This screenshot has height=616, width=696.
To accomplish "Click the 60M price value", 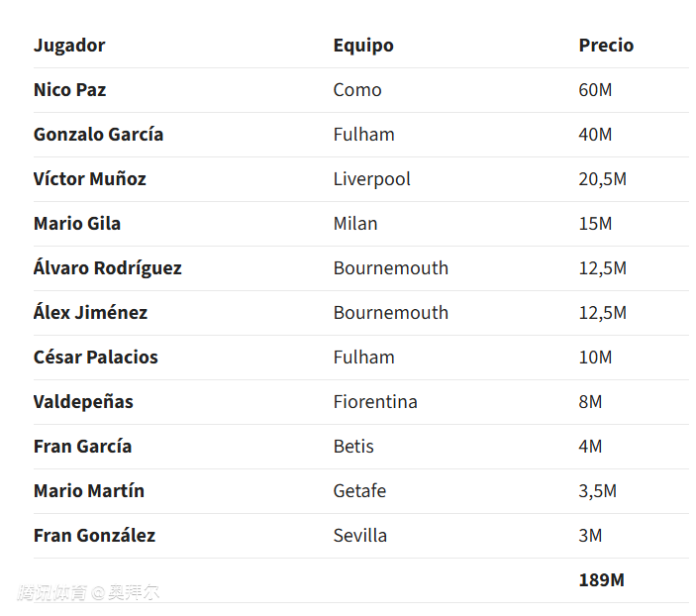I will click(595, 90).
